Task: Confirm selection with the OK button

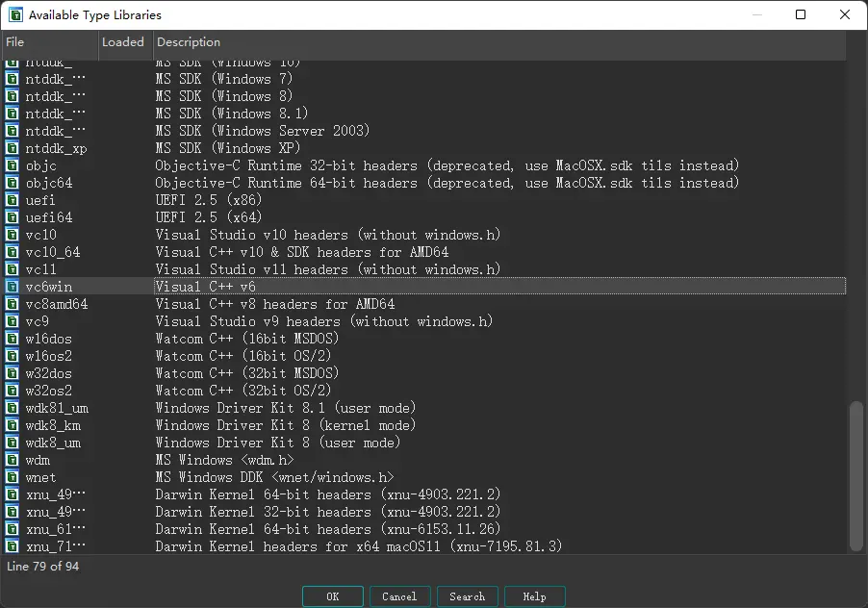Action: pos(333,596)
